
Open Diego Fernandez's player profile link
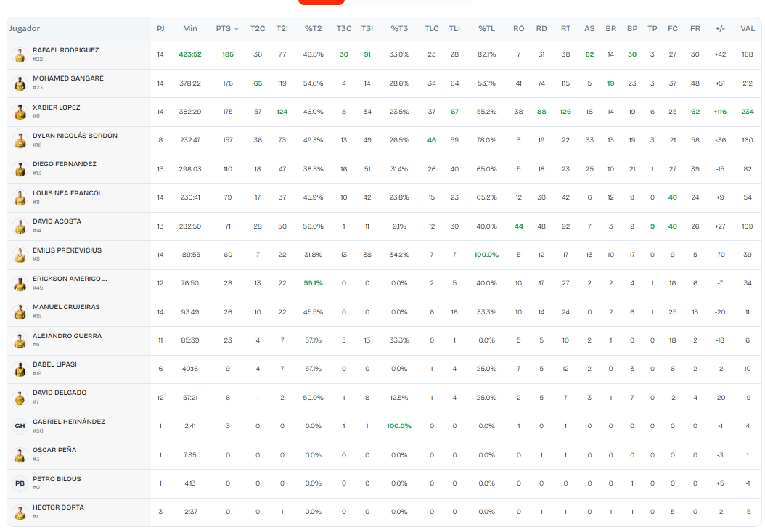tap(65, 164)
